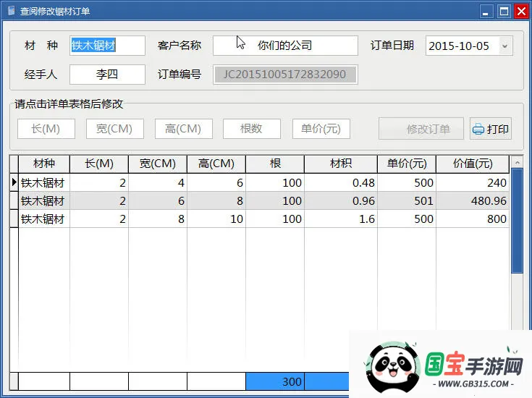Click 铁木锯材 cell in the 240 row
Viewport: 532px width, 398px height.
(x=44, y=182)
